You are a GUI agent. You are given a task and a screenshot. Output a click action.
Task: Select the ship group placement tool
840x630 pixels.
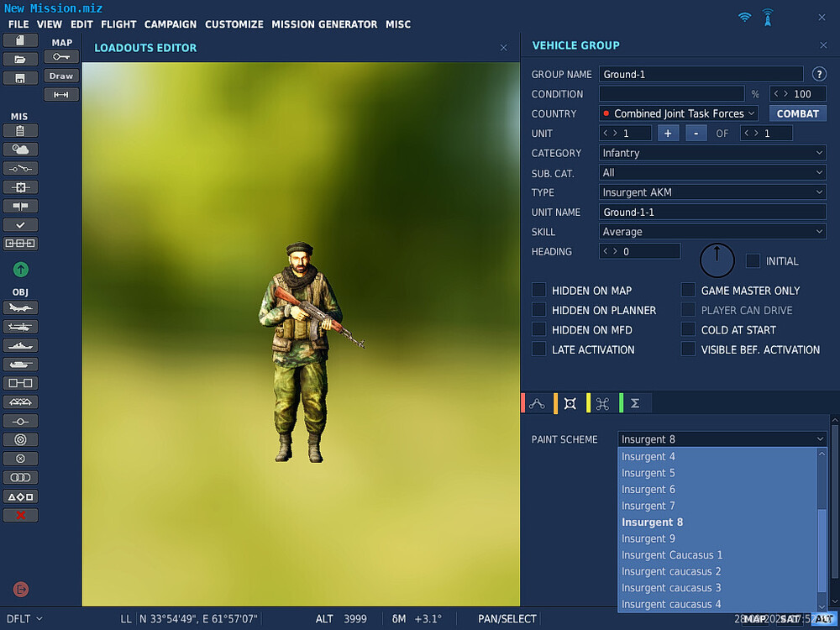click(20, 345)
